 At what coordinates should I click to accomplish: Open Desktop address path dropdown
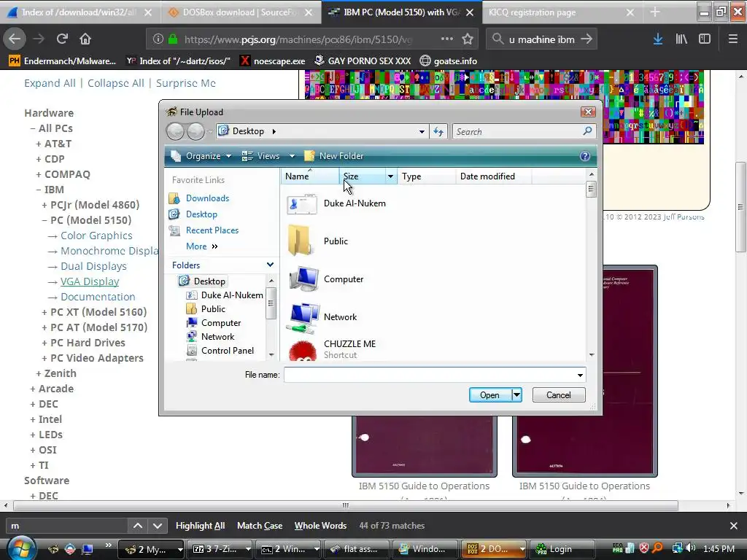422,131
